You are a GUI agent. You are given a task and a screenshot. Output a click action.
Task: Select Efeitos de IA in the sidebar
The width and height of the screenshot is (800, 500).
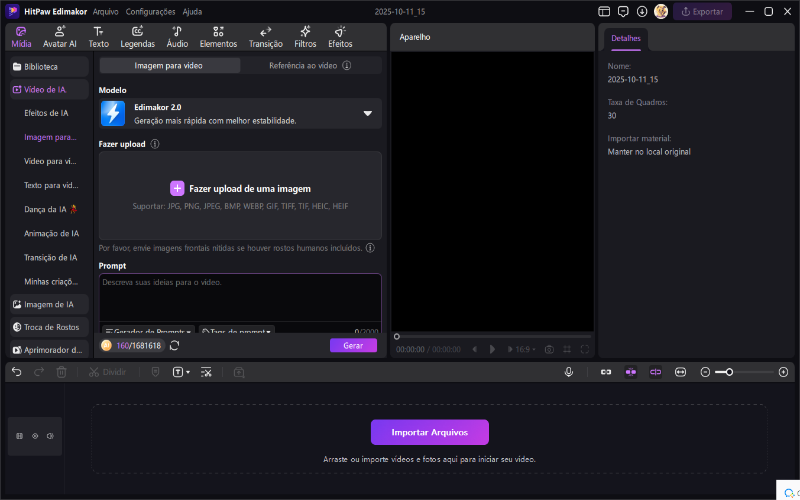point(46,113)
